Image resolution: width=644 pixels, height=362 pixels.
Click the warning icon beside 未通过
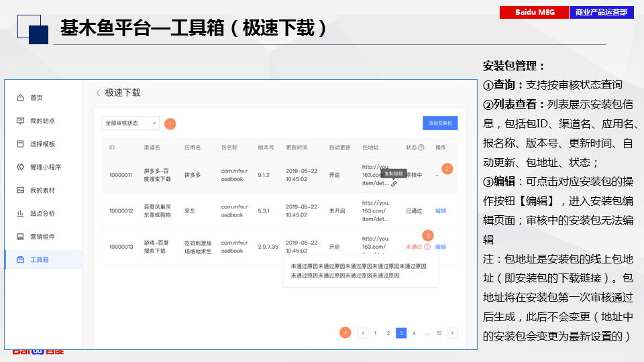pos(427,247)
